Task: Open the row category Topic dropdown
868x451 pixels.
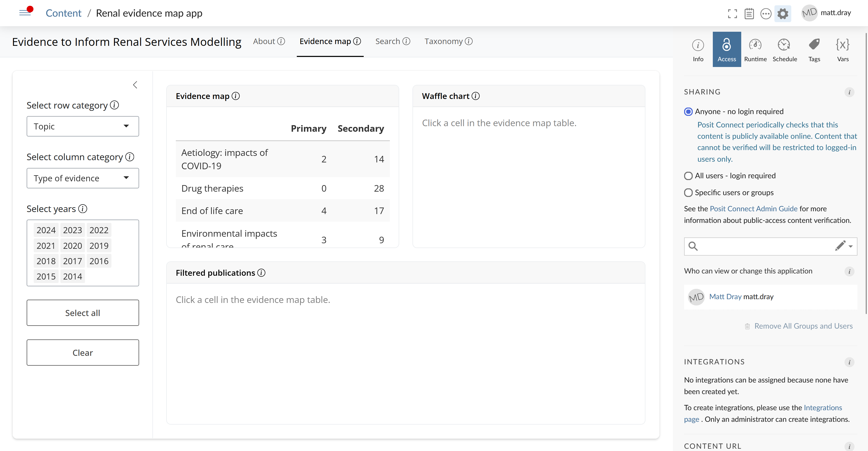Action: (x=82, y=126)
